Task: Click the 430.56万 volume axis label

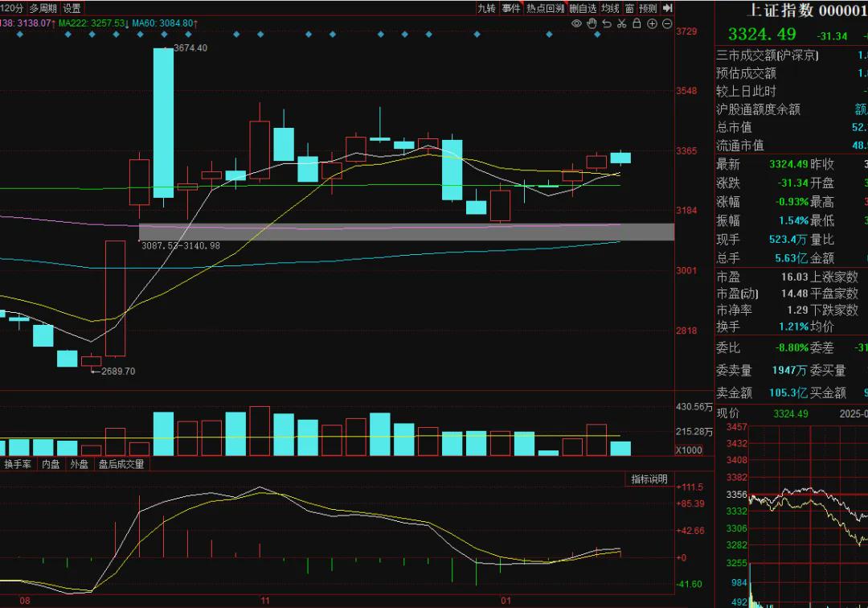Action: [x=694, y=407]
